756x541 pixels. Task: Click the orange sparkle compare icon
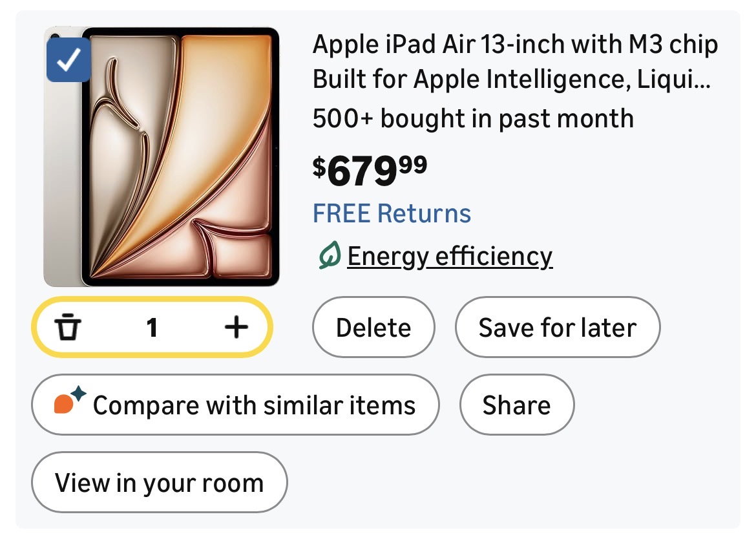(x=69, y=402)
